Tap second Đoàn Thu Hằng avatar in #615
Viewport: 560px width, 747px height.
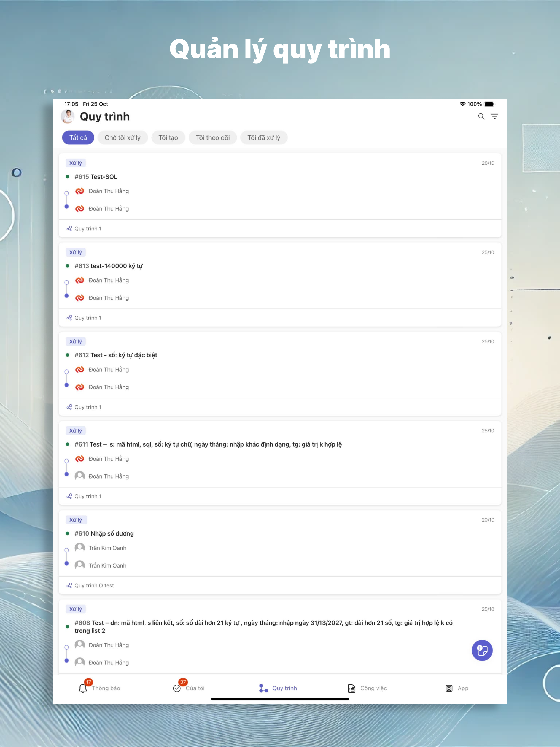pos(80,209)
